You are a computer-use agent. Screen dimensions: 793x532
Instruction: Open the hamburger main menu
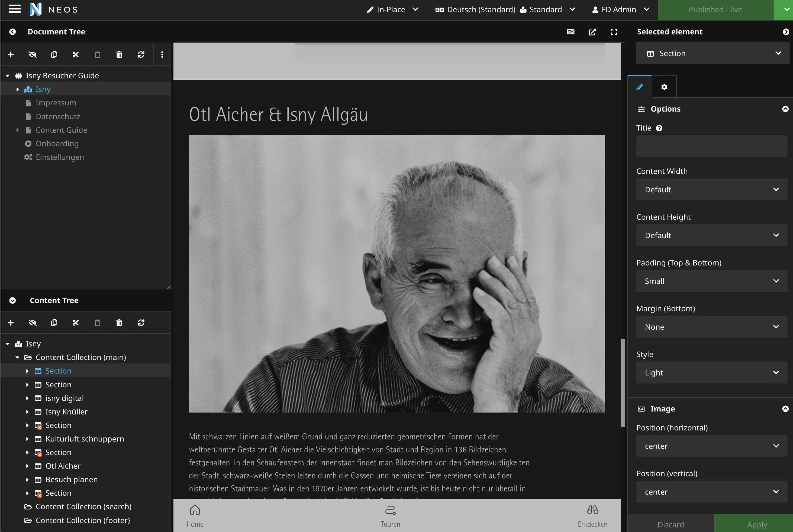pos(15,9)
